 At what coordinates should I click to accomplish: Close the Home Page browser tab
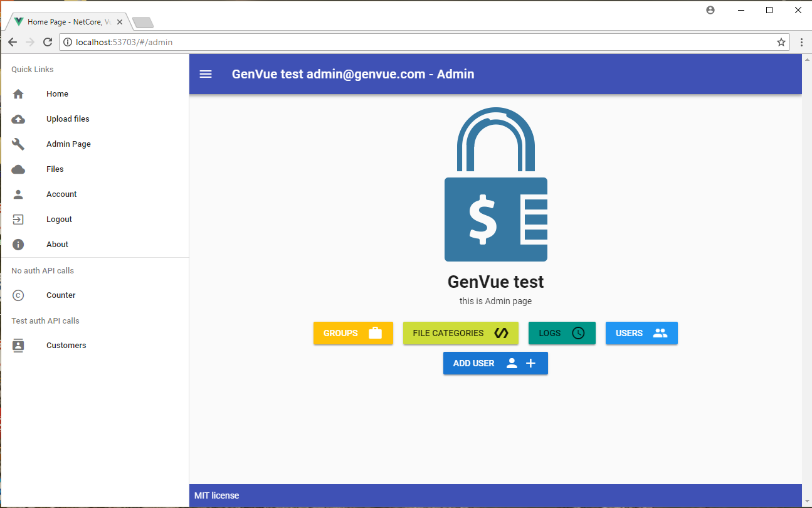(x=120, y=22)
